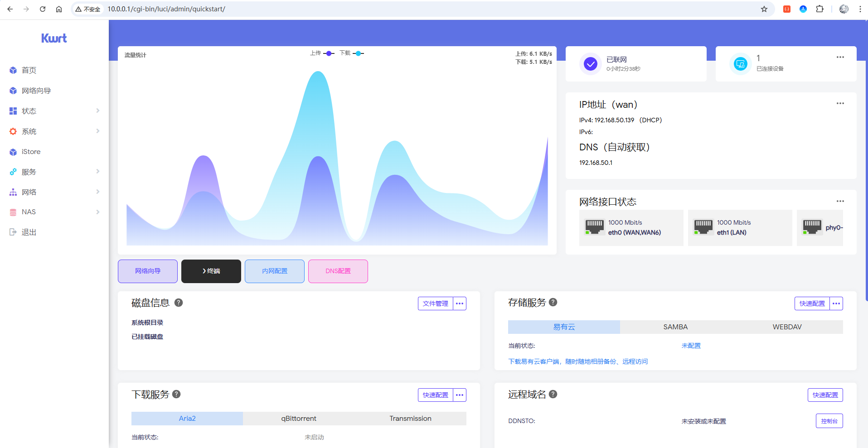Screen dimensions: 868x448
Task: Click the internet connected checkmark icon
Action: tap(590, 64)
